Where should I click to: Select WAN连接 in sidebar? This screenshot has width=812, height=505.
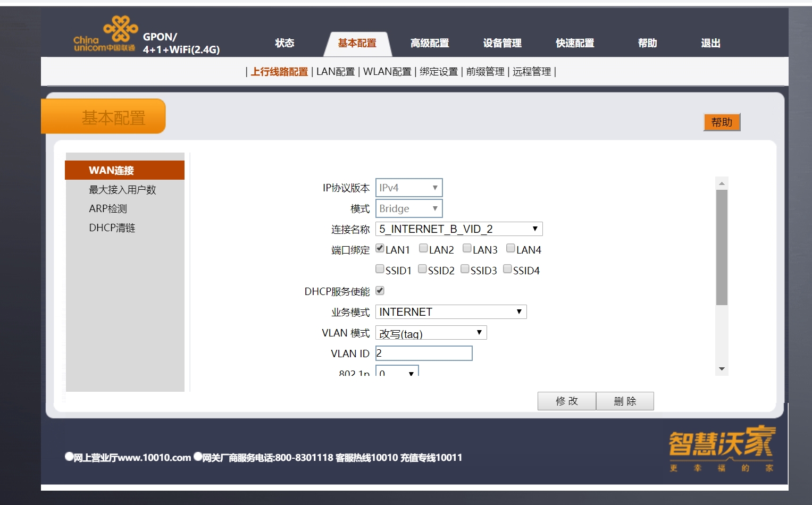click(124, 170)
